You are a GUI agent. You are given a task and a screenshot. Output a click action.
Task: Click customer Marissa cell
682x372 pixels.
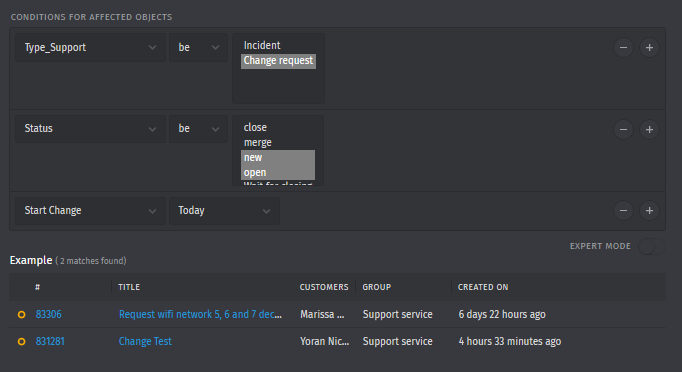[x=322, y=314]
